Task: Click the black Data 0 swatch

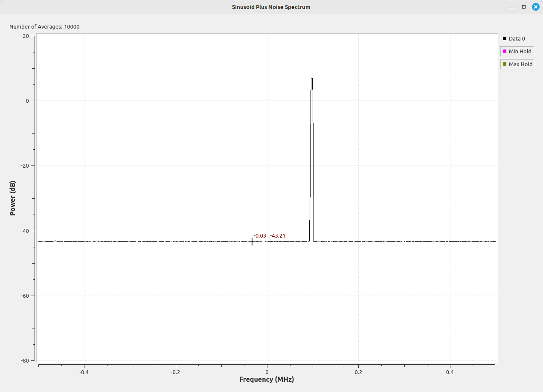Action: pyautogui.click(x=505, y=39)
